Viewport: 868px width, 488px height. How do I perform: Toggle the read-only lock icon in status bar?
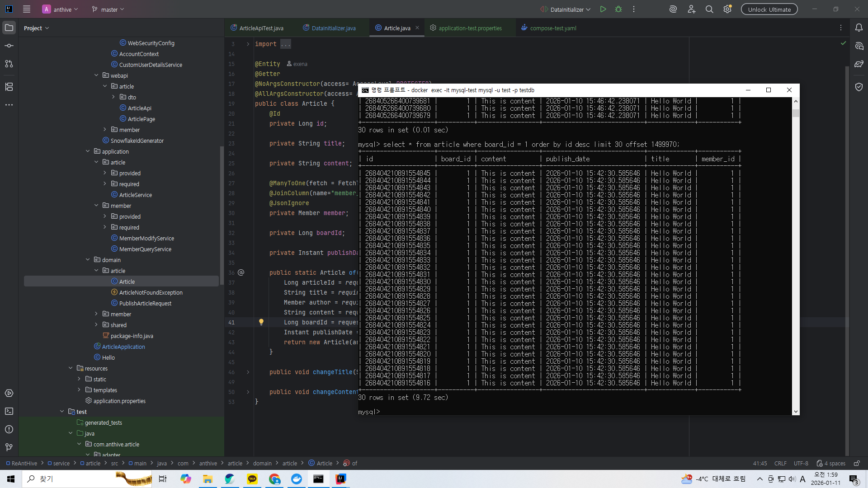(856, 463)
